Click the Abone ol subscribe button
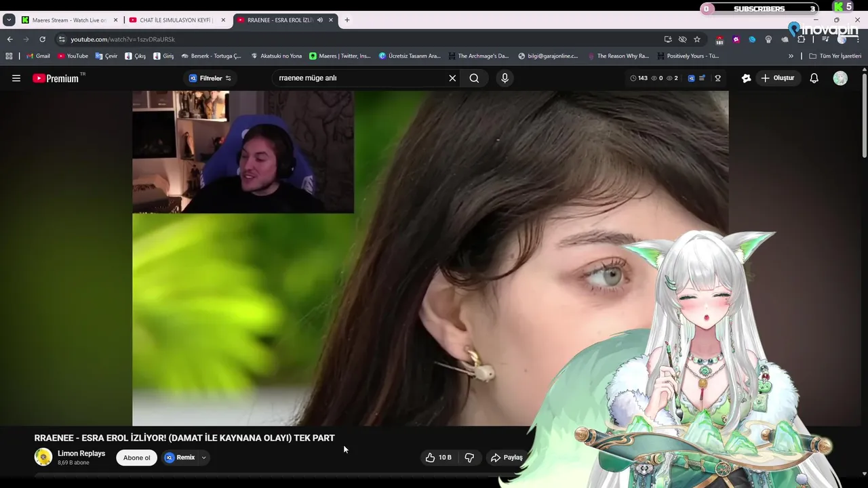Image resolution: width=868 pixels, height=488 pixels. 136,457
